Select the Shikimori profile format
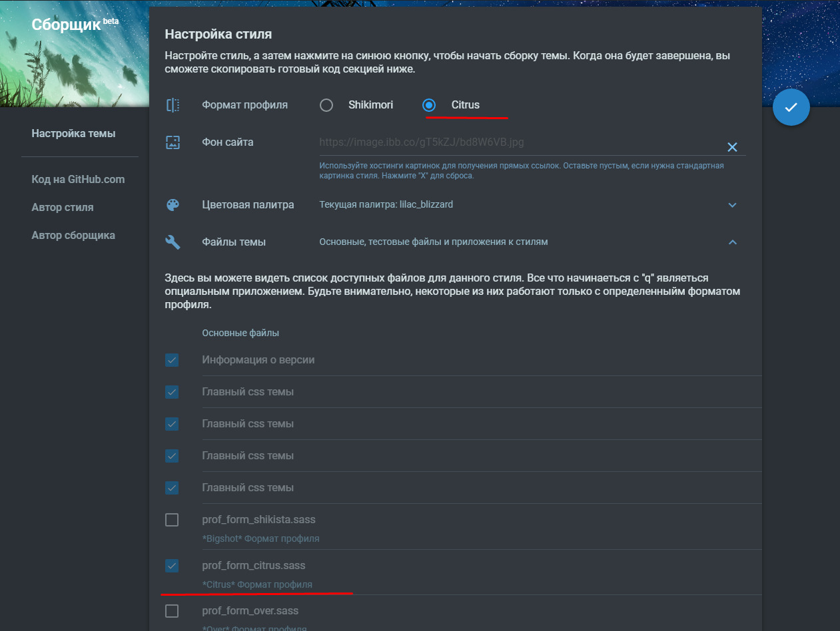Screen dimensions: 840x631 (326, 105)
